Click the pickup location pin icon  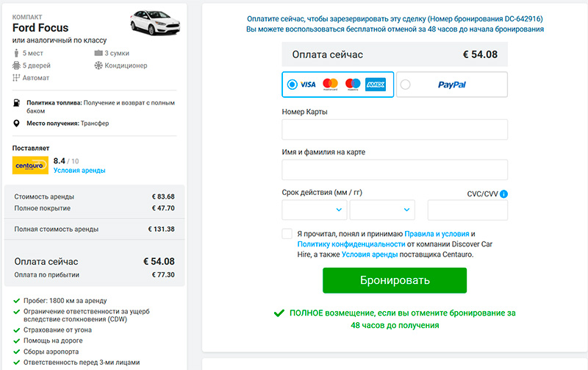tap(17, 123)
